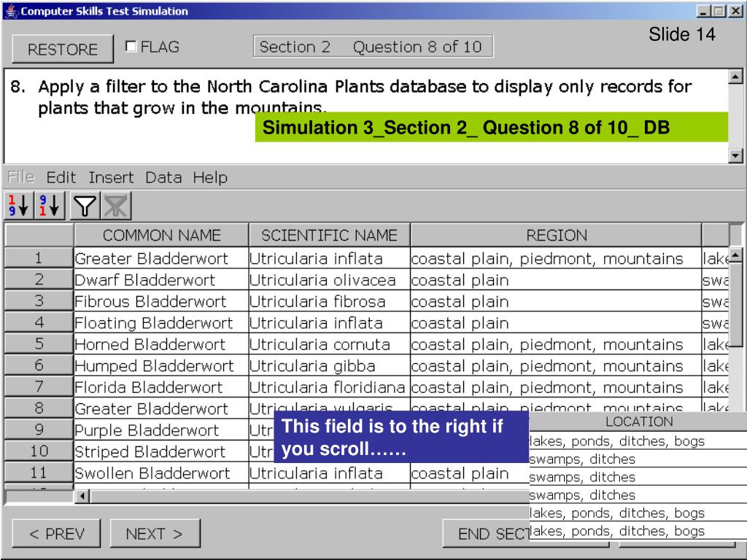Viewport: 747px width, 560px height.
Task: Click the sort ascending toolbar icon
Action: 18,205
